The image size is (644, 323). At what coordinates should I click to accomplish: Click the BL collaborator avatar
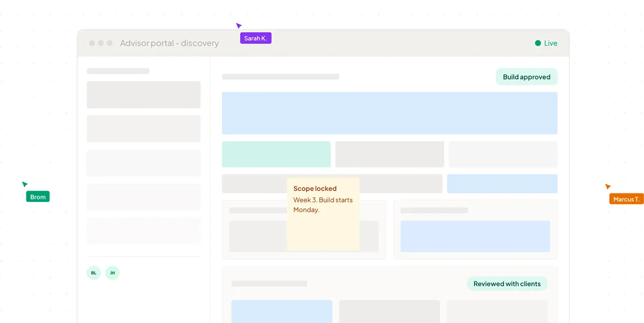click(93, 273)
